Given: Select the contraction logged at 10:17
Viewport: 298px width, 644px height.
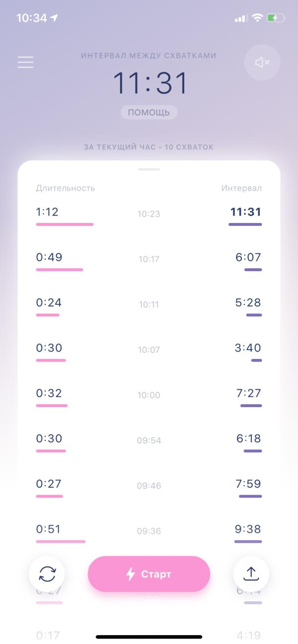Looking at the screenshot, I should [x=149, y=259].
